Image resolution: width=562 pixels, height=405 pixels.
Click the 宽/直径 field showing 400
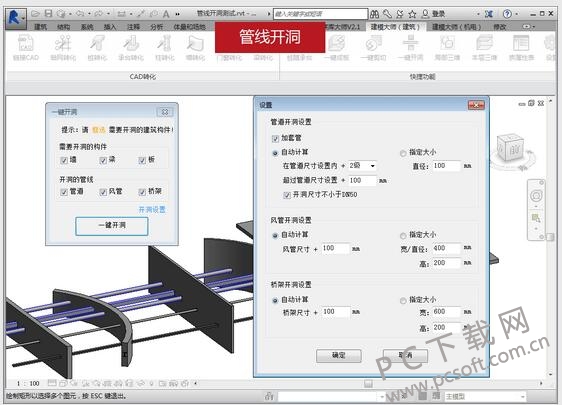tap(446, 248)
